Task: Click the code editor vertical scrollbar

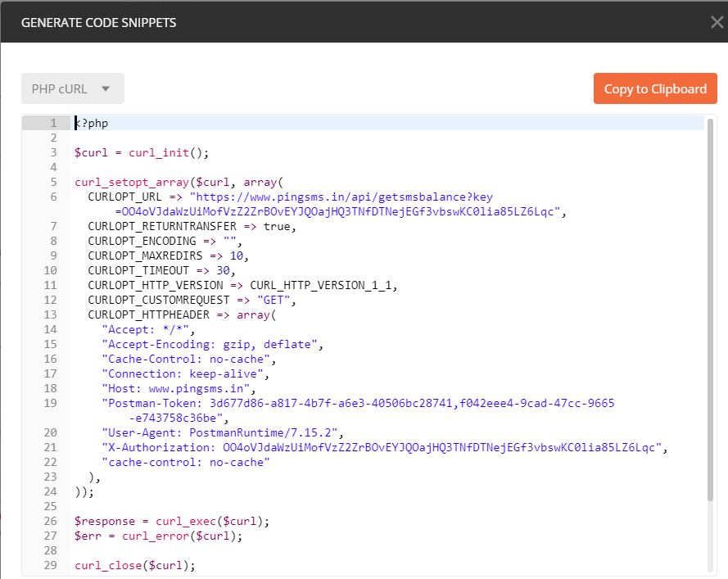Action: (x=710, y=310)
